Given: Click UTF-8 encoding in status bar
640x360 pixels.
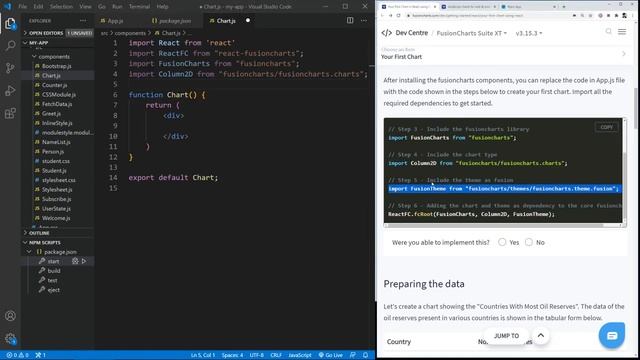Looking at the screenshot, I should coord(256,355).
